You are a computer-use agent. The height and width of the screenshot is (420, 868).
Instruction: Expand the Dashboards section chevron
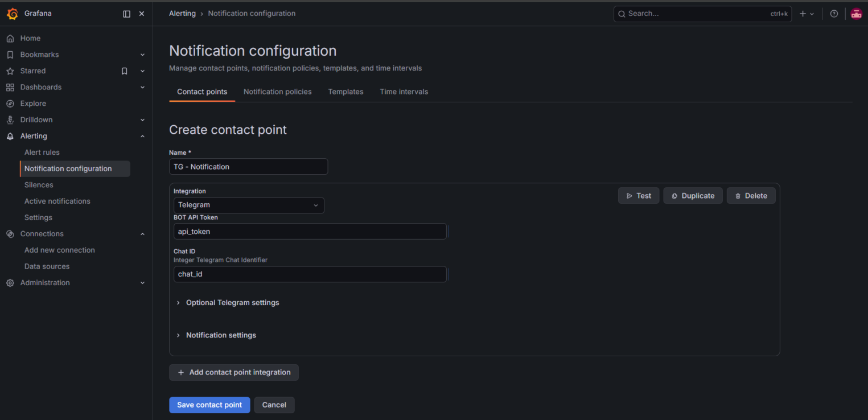(142, 87)
